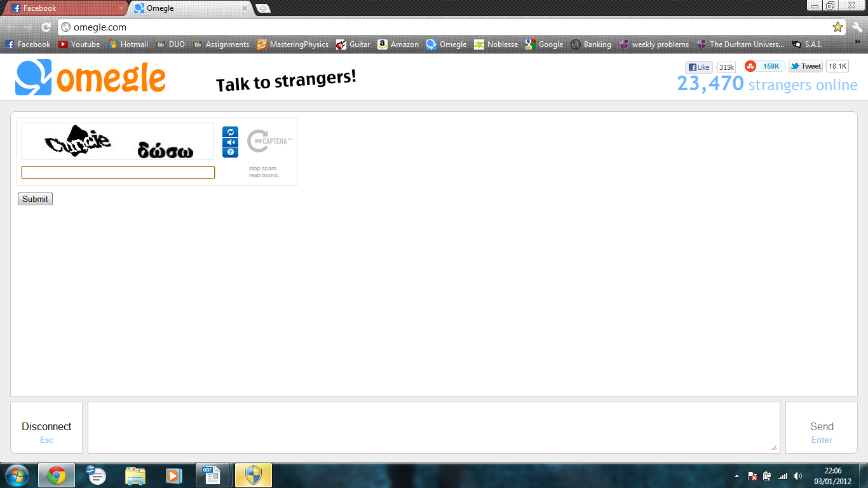Open the volume control tray icon
Screen dimensions: 868x488
click(798, 476)
